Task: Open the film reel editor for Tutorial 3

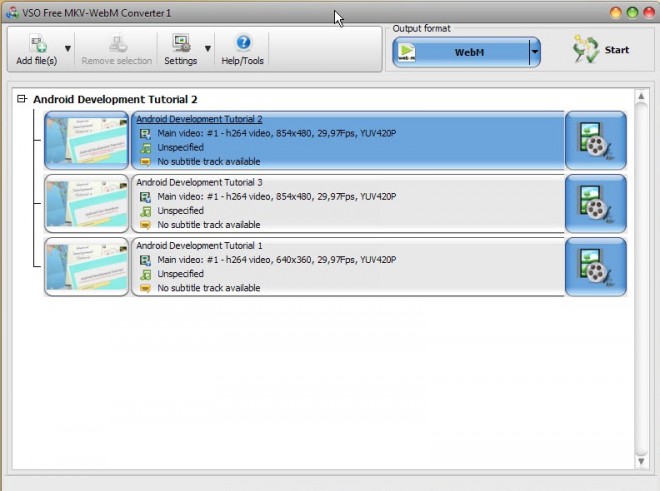Action: [x=596, y=203]
